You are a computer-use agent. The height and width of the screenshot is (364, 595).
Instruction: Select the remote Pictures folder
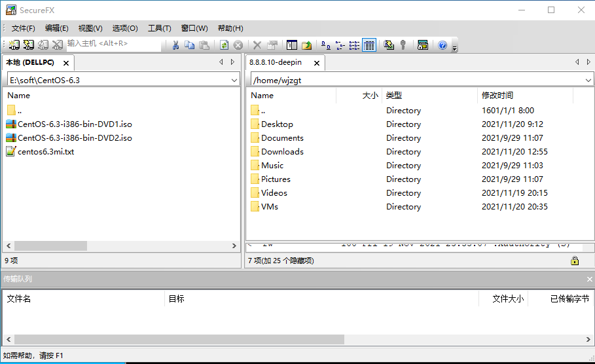tap(270, 179)
